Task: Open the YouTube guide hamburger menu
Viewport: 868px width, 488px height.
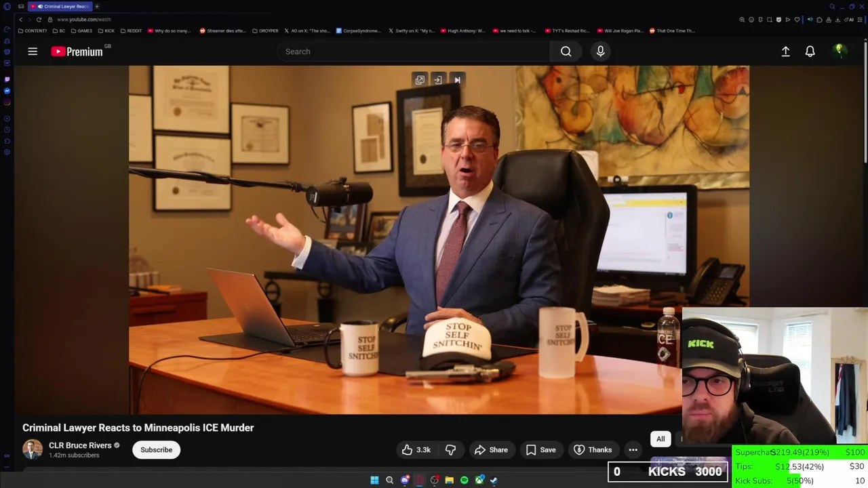Action: [x=32, y=52]
